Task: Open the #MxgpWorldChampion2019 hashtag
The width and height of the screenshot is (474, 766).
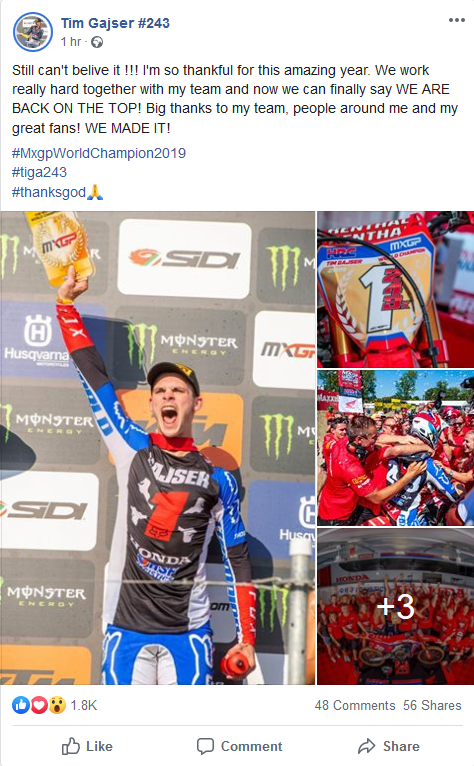Action: coord(99,153)
